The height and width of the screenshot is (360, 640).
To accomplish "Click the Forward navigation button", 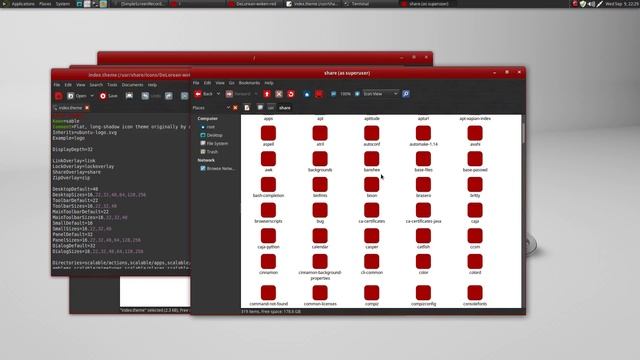I will pos(238,94).
